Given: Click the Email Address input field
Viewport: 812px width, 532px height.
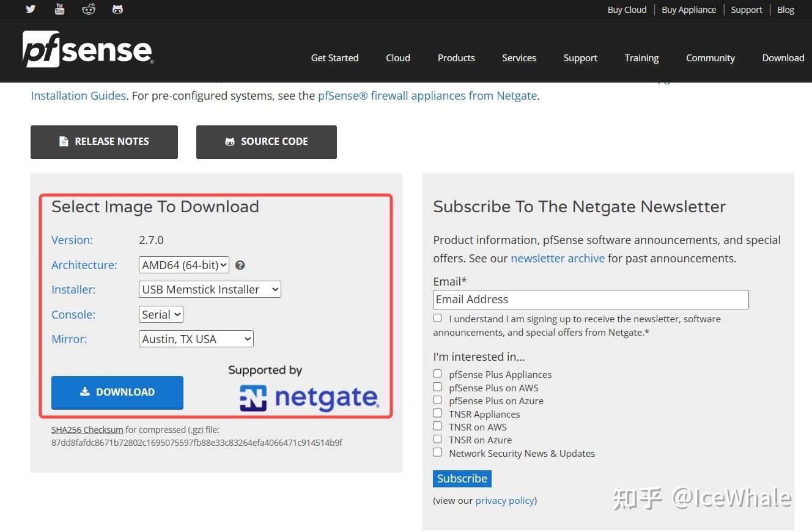Looking at the screenshot, I should (x=591, y=299).
